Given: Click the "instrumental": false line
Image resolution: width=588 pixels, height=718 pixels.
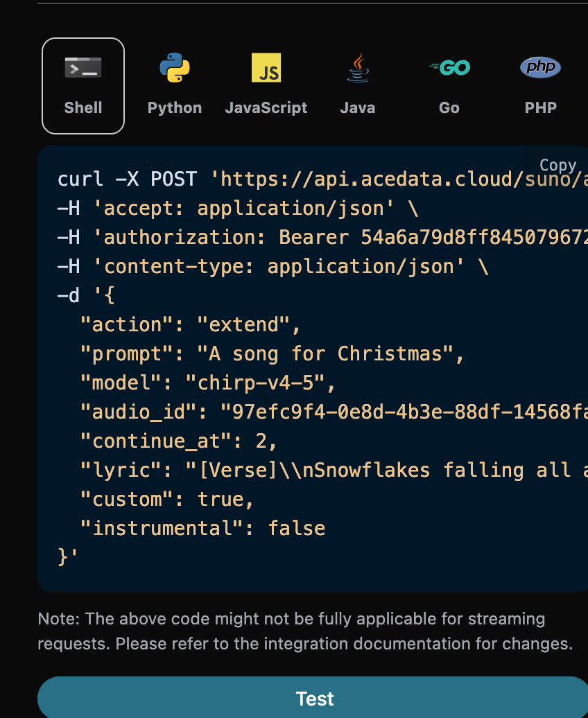Looking at the screenshot, I should point(202,529).
